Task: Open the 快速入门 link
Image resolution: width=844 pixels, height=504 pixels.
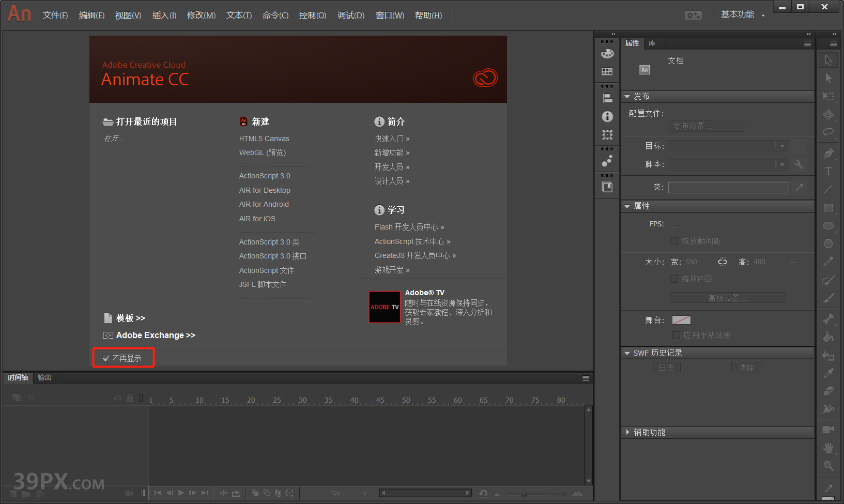Action: click(x=392, y=139)
